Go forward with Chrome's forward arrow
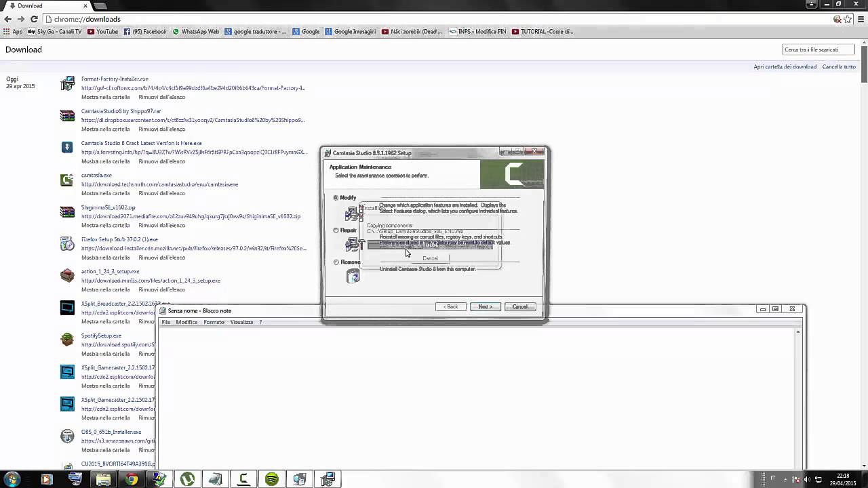Screen dimensions: 868x488 21,19
